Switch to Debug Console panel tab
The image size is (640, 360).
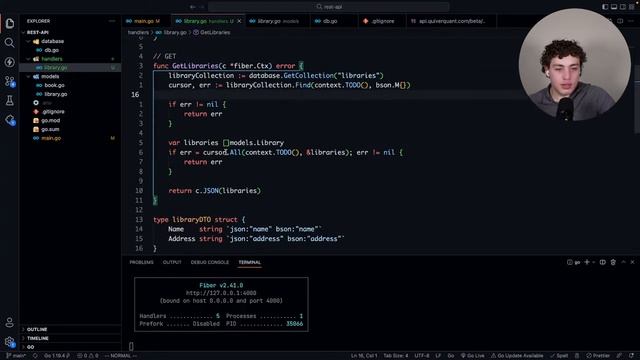point(210,262)
